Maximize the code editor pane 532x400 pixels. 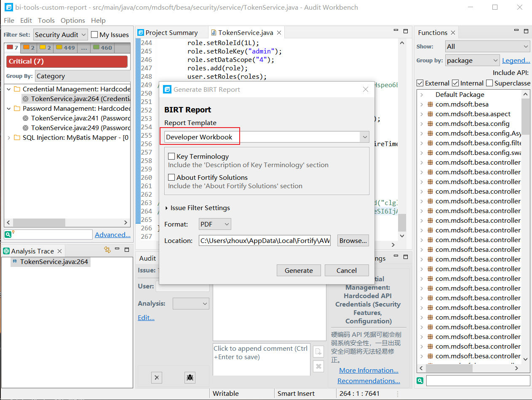[x=406, y=31]
